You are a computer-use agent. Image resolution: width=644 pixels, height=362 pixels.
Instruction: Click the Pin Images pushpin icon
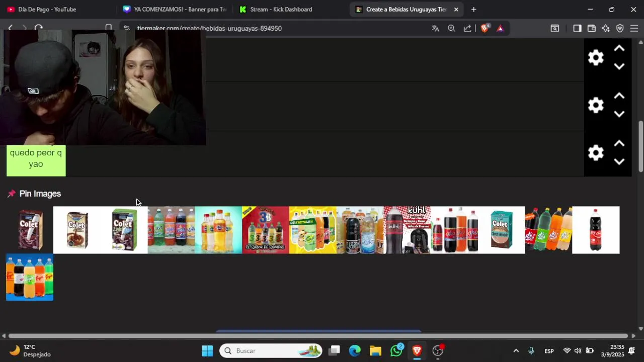point(12,194)
